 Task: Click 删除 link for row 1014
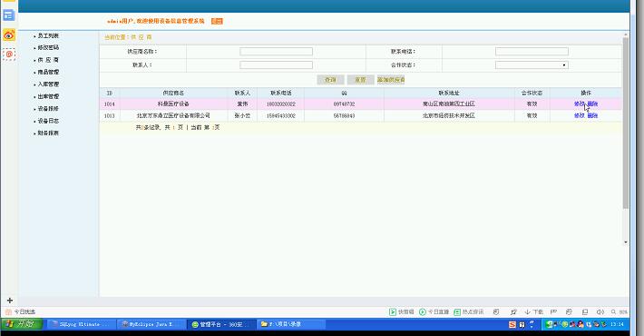tap(592, 104)
